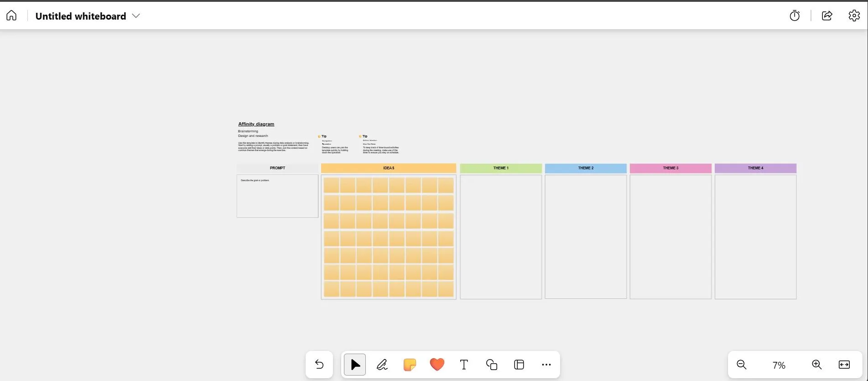Zoom out of the canvas
The width and height of the screenshot is (868, 381).
[742, 365]
